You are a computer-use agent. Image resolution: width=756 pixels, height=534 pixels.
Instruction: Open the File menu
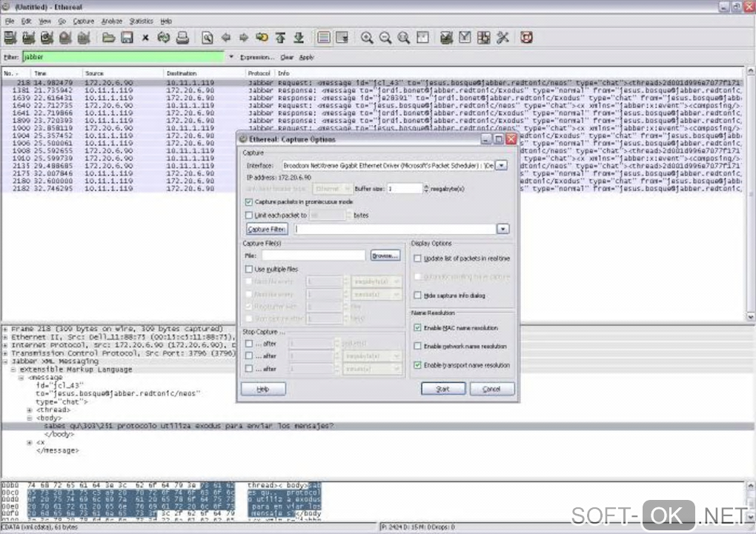[x=10, y=21]
